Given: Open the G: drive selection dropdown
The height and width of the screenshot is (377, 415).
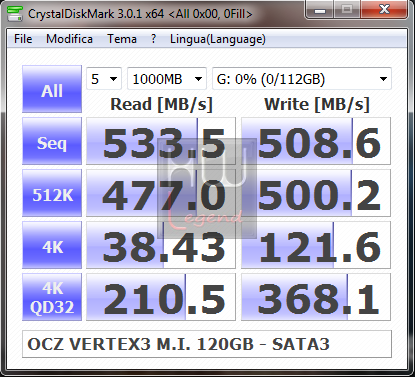Looking at the screenshot, I should pyautogui.click(x=302, y=79).
